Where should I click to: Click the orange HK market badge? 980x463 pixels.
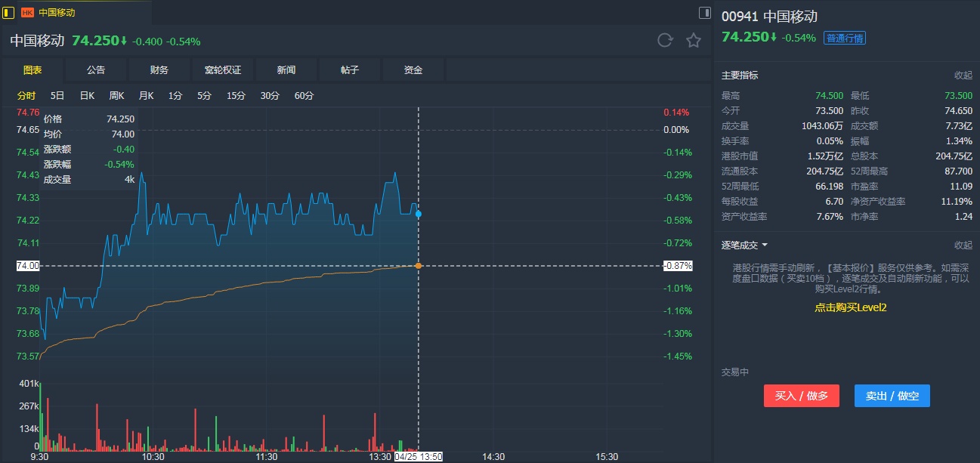27,12
